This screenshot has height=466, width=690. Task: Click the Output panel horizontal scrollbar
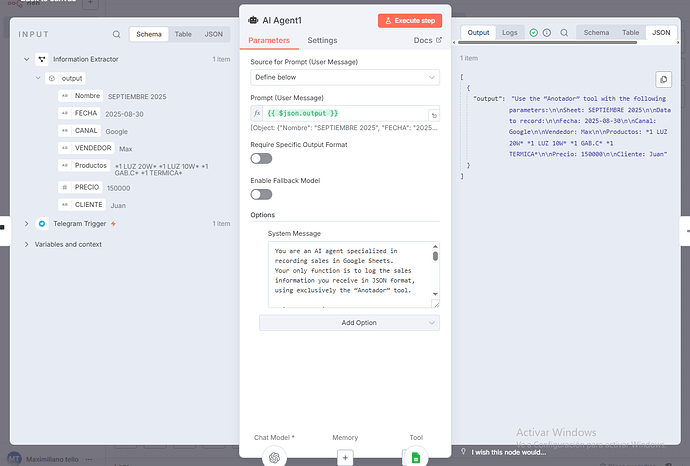click(x=547, y=43)
